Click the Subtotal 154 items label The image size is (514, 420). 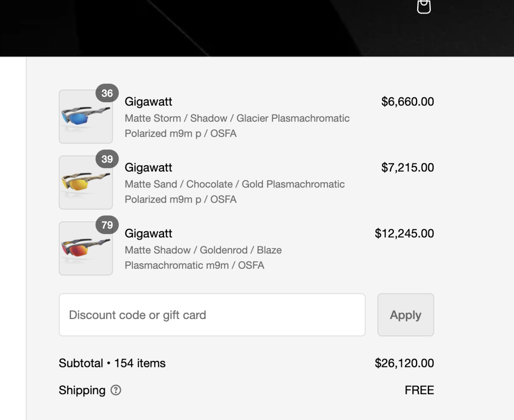click(x=112, y=363)
